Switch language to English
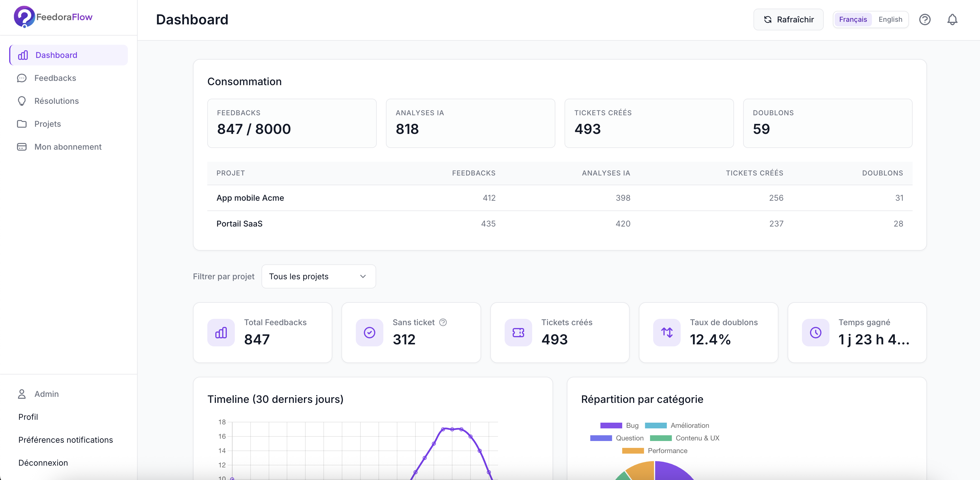The height and width of the screenshot is (480, 980). click(890, 19)
